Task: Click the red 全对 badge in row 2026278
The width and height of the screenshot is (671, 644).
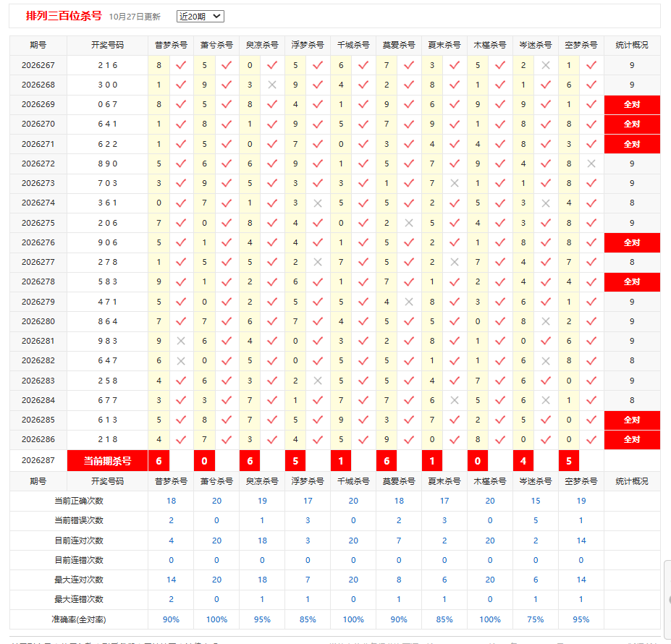Action: pyautogui.click(x=632, y=282)
